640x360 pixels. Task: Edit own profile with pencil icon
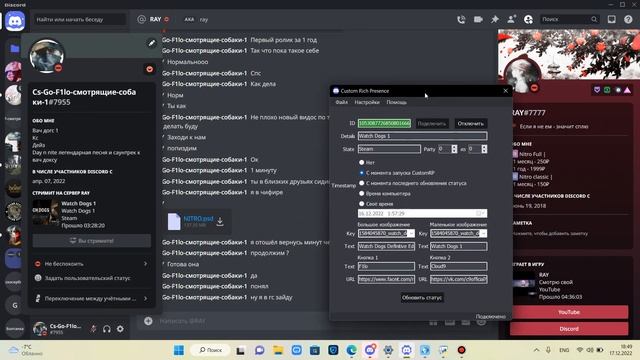[x=151, y=43]
